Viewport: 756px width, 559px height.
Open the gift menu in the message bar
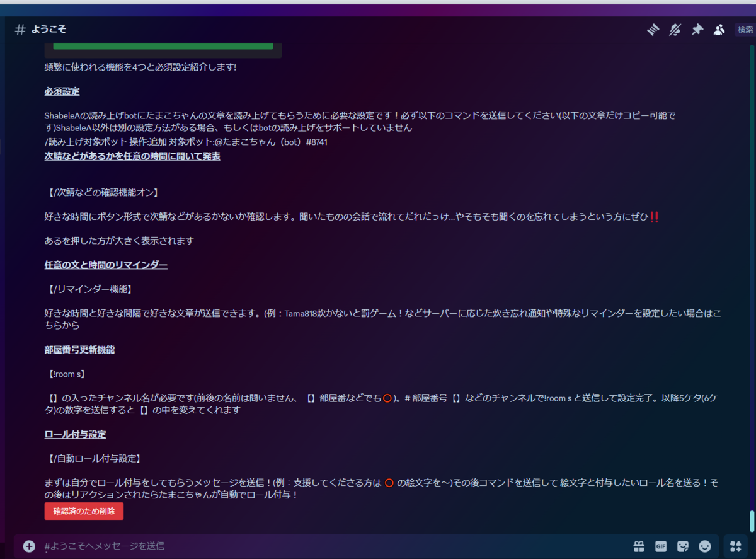tap(639, 546)
